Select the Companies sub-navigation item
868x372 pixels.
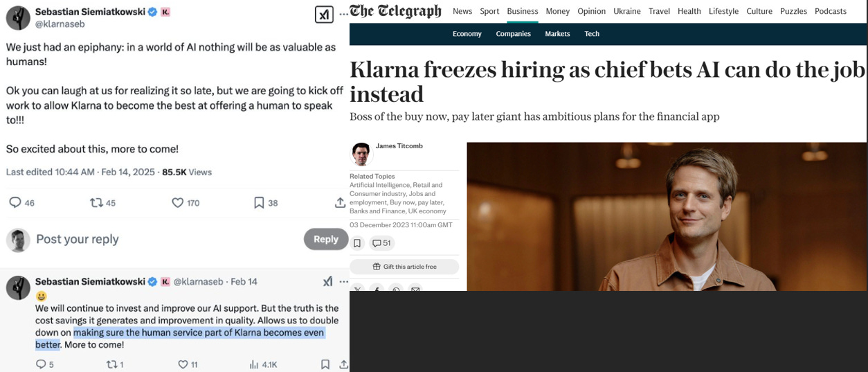point(513,34)
